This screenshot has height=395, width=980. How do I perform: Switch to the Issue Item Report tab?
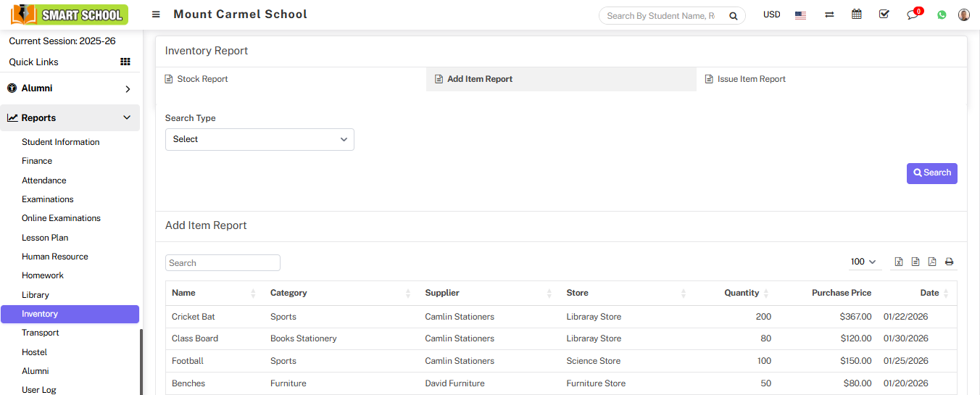(x=751, y=79)
